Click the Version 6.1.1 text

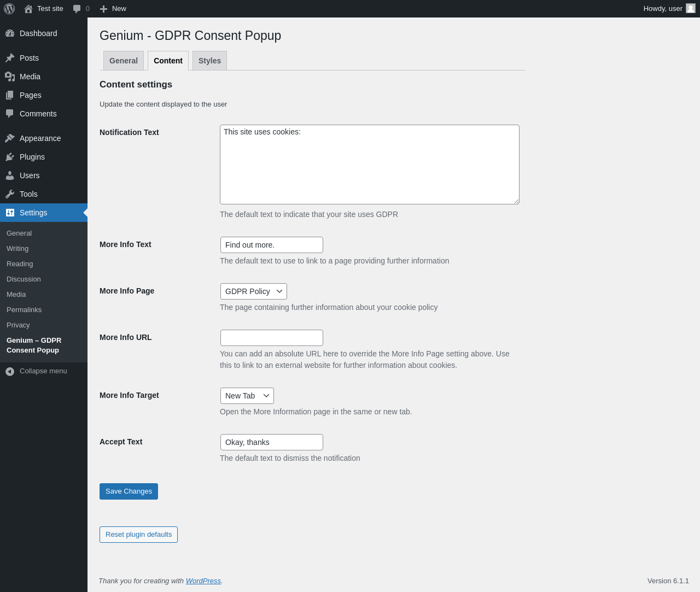point(668,581)
